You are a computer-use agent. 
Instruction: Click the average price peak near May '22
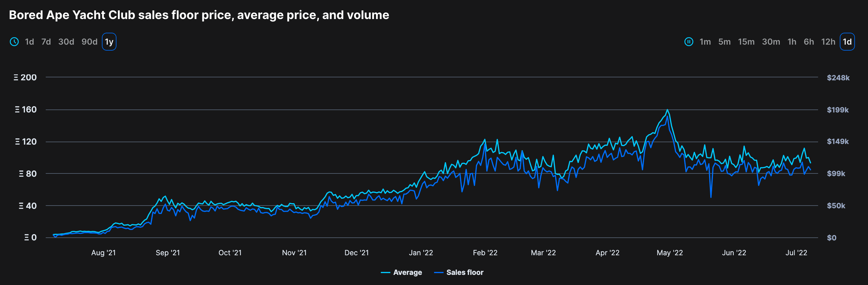[667, 110]
